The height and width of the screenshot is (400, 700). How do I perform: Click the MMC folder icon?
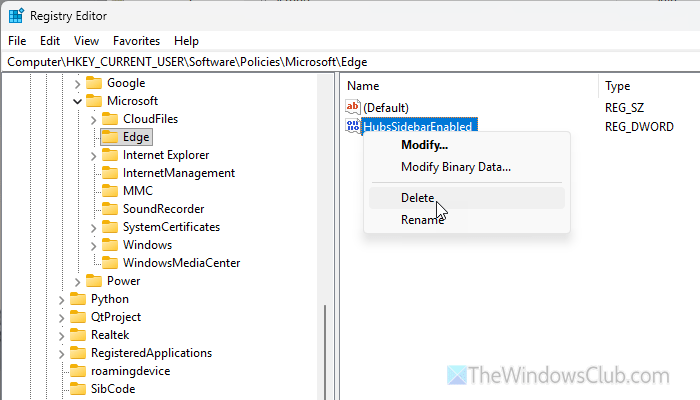[110, 191]
